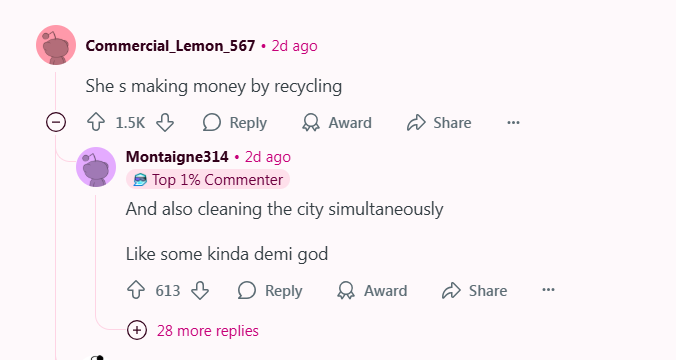
Task: Reply to Montaigne314's comment
Action: tap(270, 290)
